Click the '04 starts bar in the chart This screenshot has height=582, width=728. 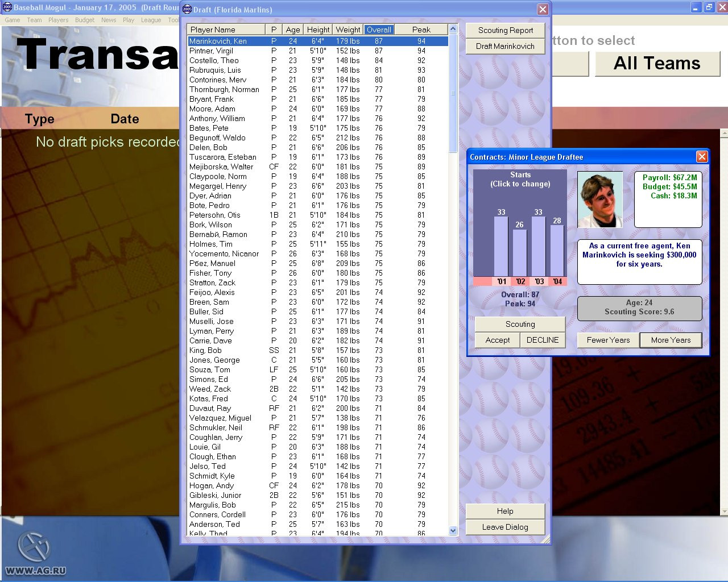pyautogui.click(x=557, y=251)
